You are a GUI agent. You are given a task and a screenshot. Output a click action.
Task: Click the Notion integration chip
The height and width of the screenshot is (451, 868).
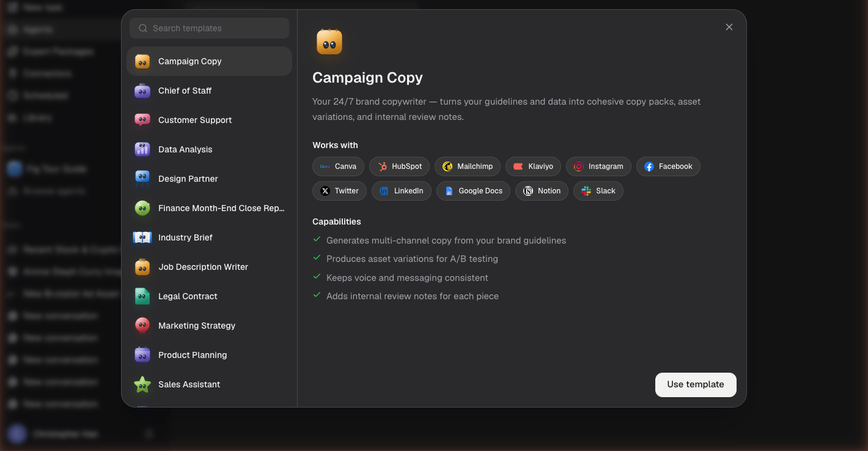(x=542, y=191)
